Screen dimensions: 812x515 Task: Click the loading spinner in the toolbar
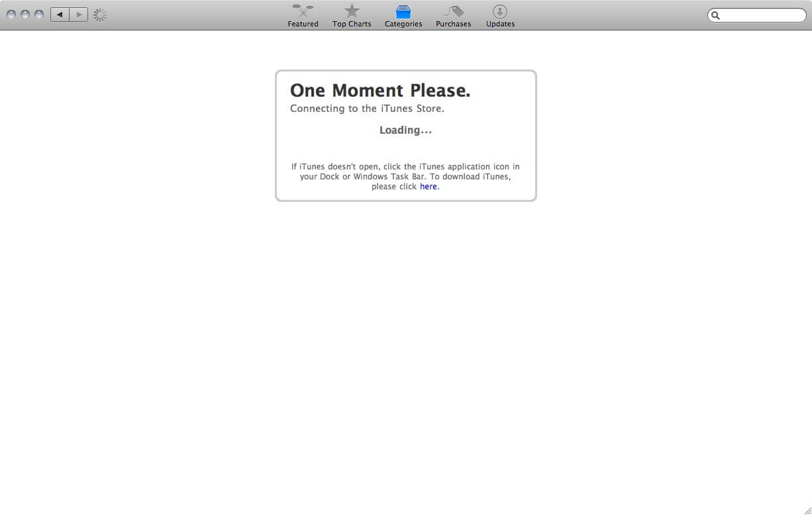click(x=100, y=15)
